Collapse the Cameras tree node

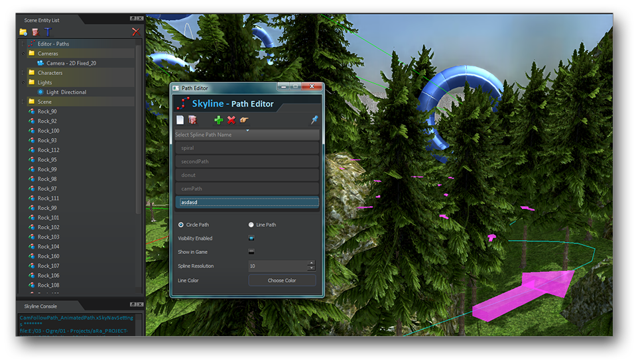click(23, 53)
